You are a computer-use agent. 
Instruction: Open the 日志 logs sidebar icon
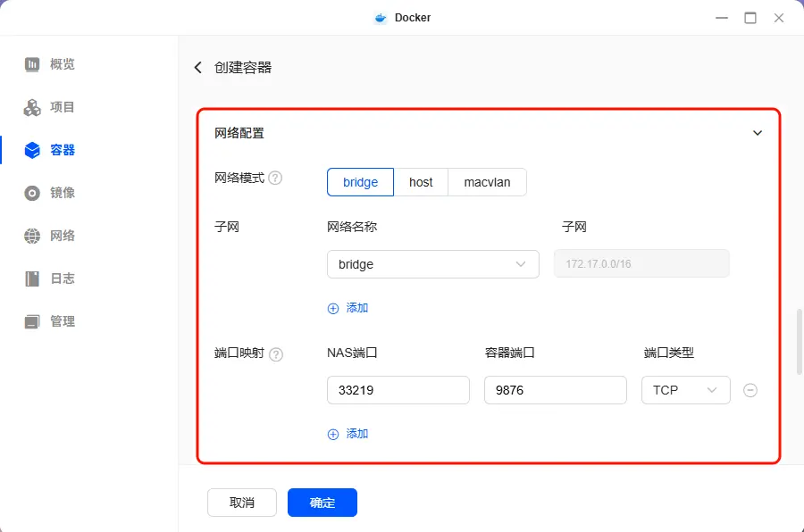coord(32,278)
